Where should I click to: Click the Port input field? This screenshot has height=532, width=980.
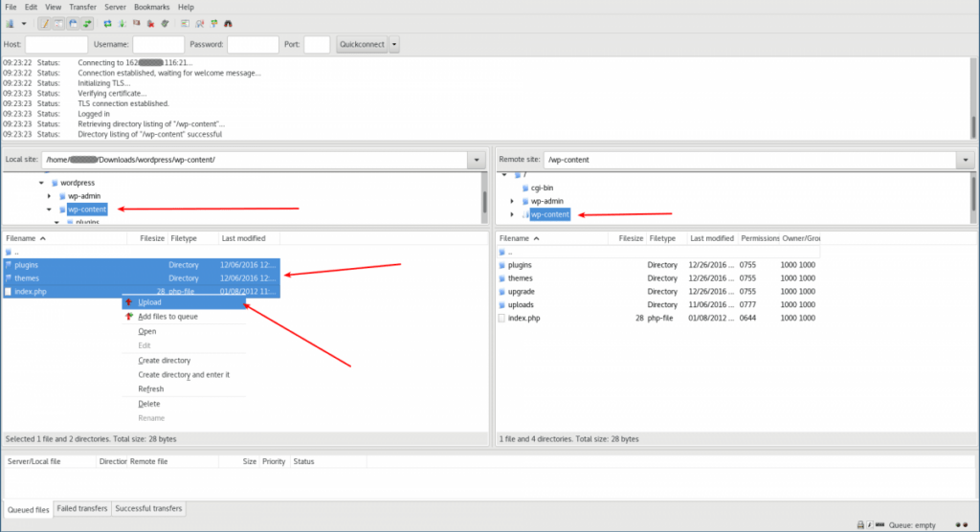point(317,44)
